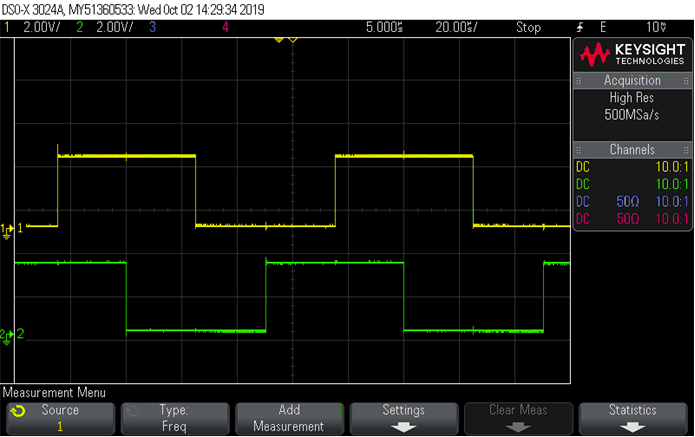The height and width of the screenshot is (437, 695).
Task: Expand the Settings softkey menu
Action: point(403,418)
